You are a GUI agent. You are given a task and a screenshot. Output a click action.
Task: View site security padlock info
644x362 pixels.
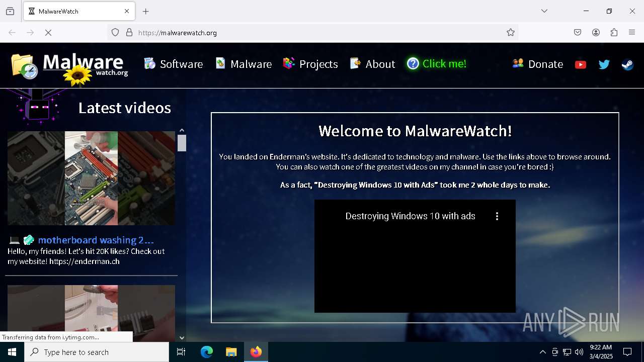pos(129,33)
